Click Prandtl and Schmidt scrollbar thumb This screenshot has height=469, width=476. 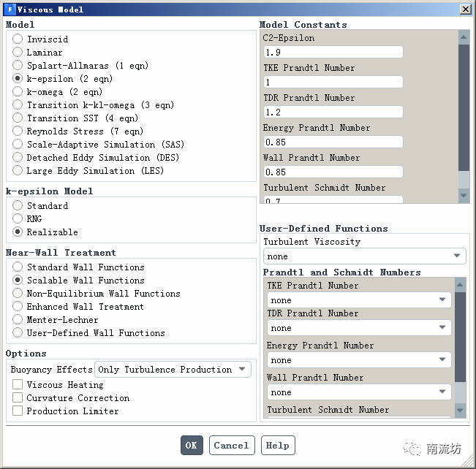click(x=460, y=337)
